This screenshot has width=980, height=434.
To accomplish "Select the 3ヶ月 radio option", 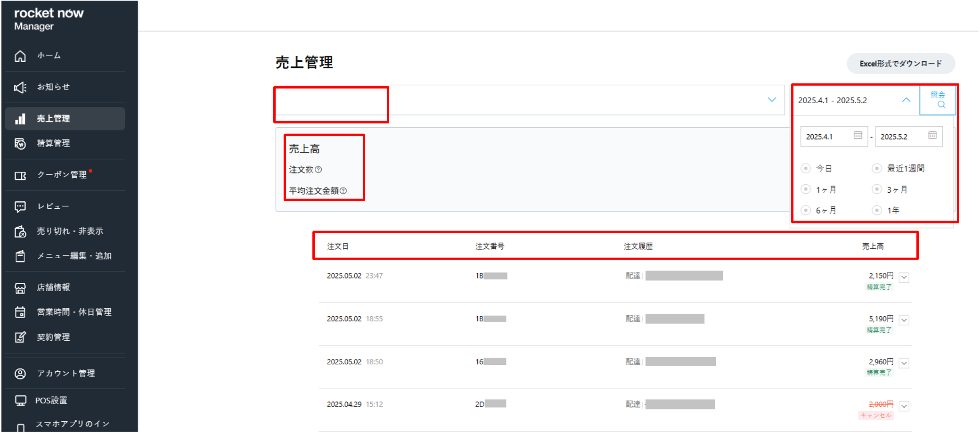I will (x=877, y=189).
